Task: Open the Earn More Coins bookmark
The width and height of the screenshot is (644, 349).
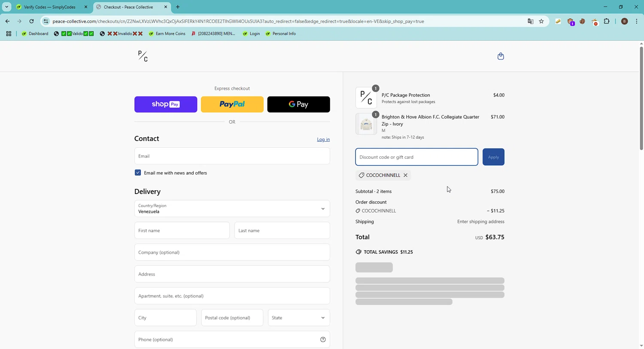Action: 167,33
